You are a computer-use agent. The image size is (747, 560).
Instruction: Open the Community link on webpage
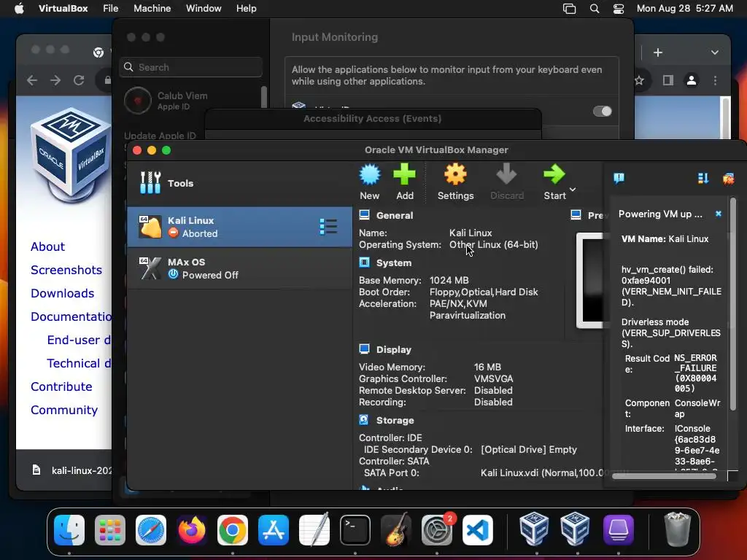coord(64,410)
